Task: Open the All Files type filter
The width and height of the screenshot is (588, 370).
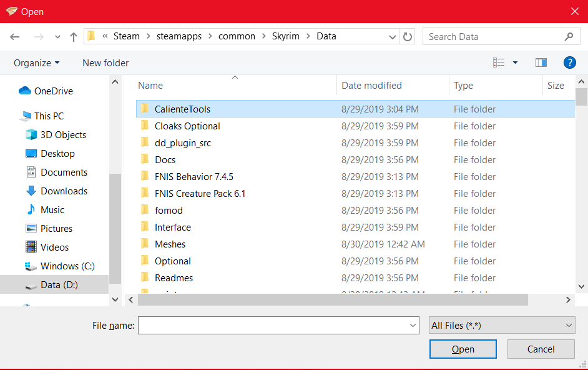Action: [x=502, y=325]
